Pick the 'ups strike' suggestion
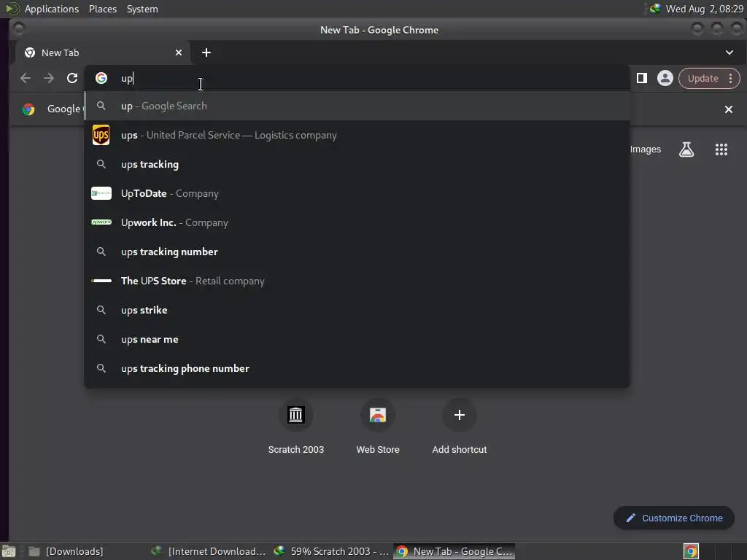The image size is (747, 560). [x=357, y=310]
